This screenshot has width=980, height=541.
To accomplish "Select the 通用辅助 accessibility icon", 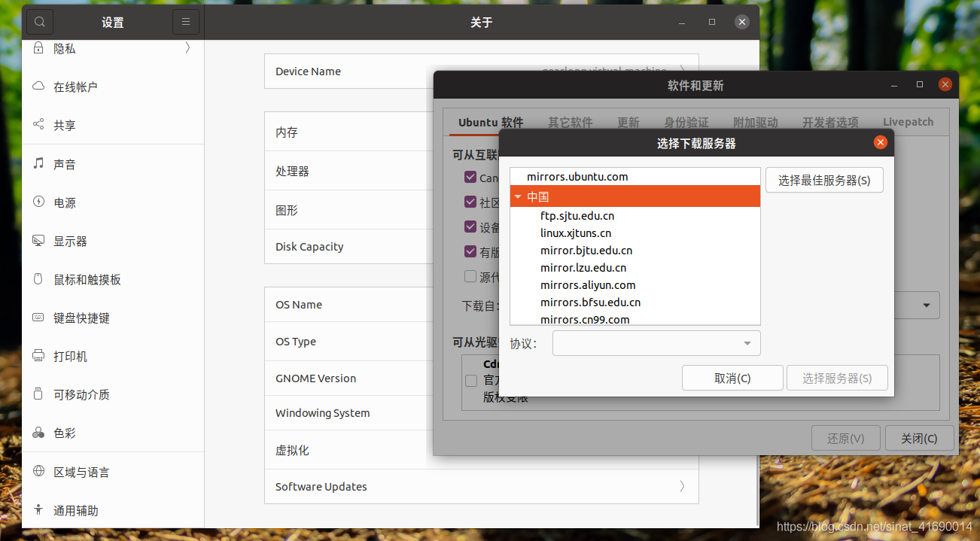I will [38, 510].
